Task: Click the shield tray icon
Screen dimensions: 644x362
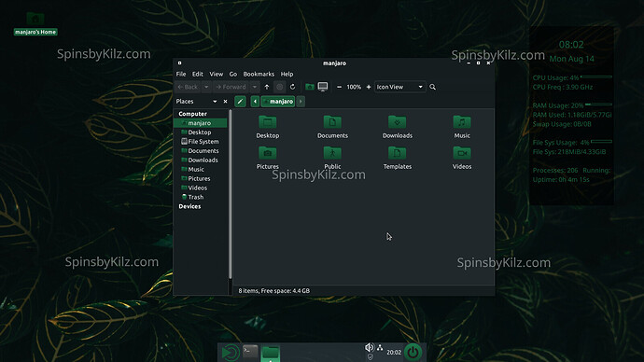Action: [x=370, y=357]
